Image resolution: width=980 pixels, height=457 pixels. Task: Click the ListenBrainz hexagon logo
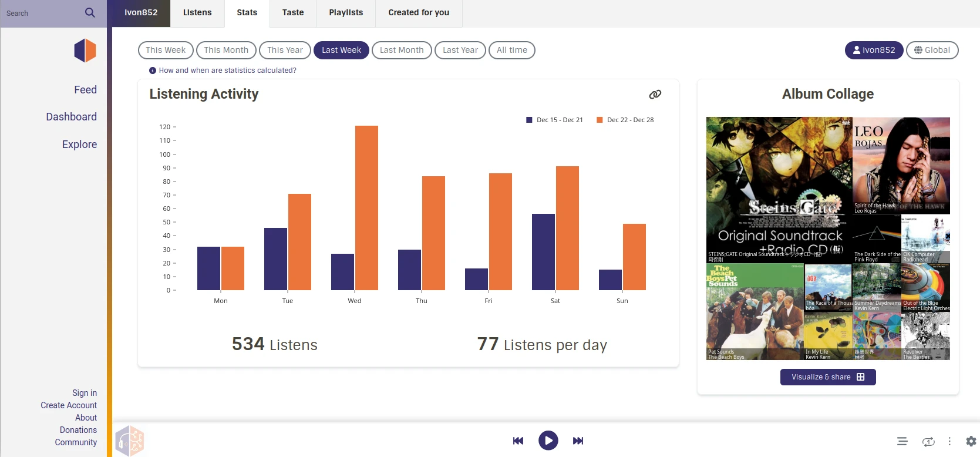(85, 51)
